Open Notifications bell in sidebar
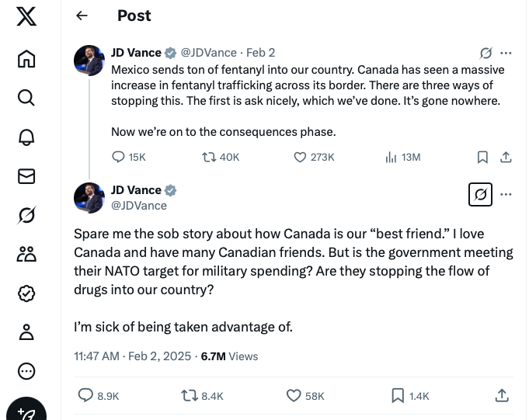 pyautogui.click(x=26, y=137)
